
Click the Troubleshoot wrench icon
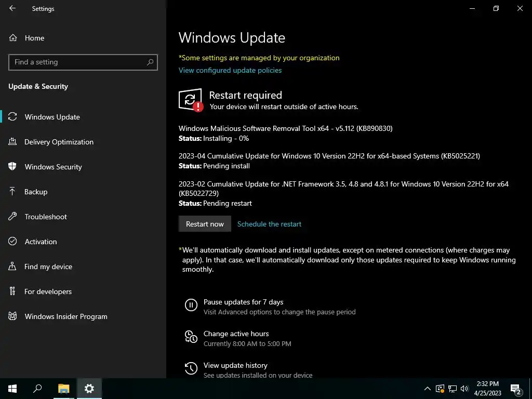pyautogui.click(x=12, y=217)
